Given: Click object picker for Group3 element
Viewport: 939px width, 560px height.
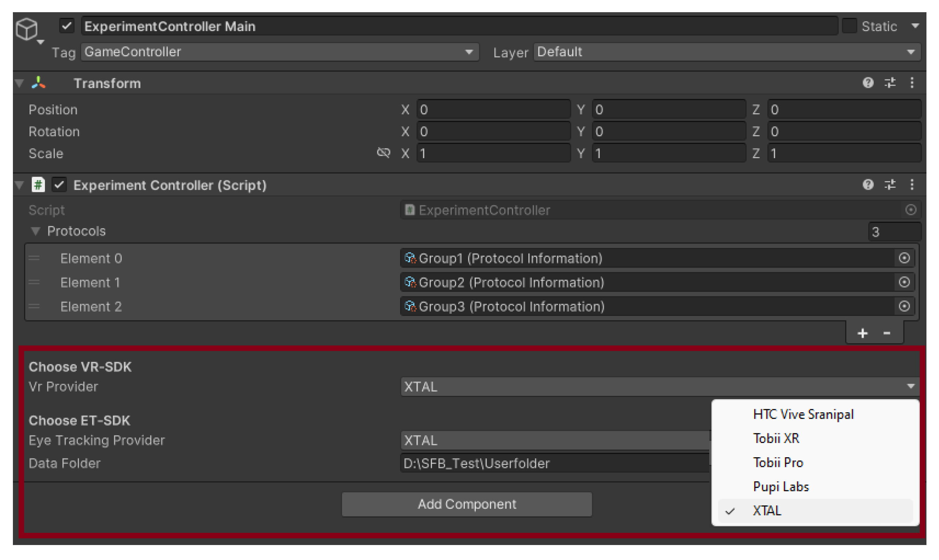Looking at the screenshot, I should point(904,306).
